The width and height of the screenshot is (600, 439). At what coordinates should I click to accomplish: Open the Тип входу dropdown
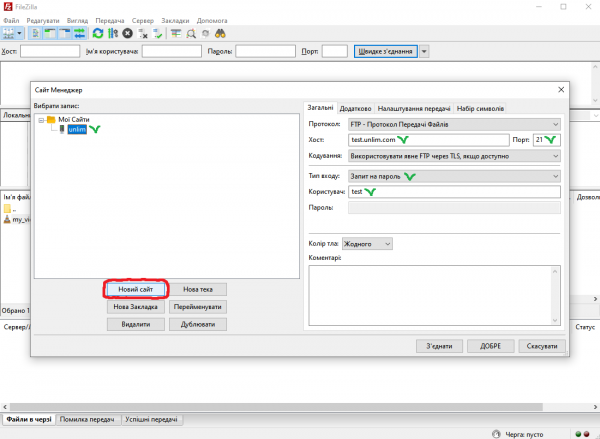point(454,175)
